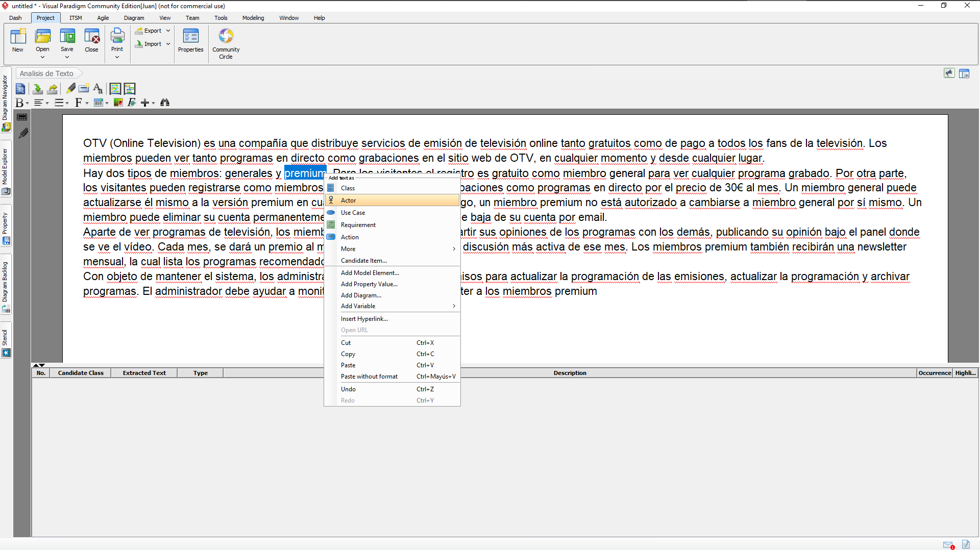The image size is (980, 551).
Task: Add selected text as Class
Action: tap(393, 188)
